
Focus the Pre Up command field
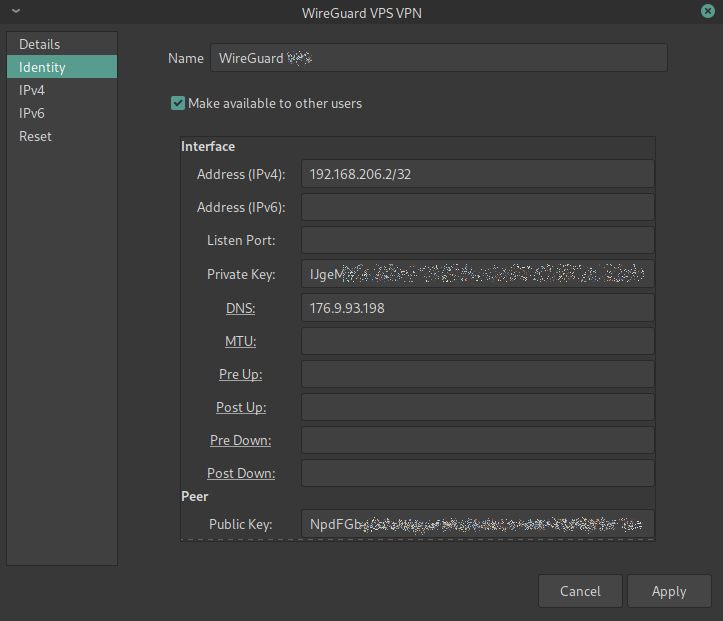click(478, 374)
